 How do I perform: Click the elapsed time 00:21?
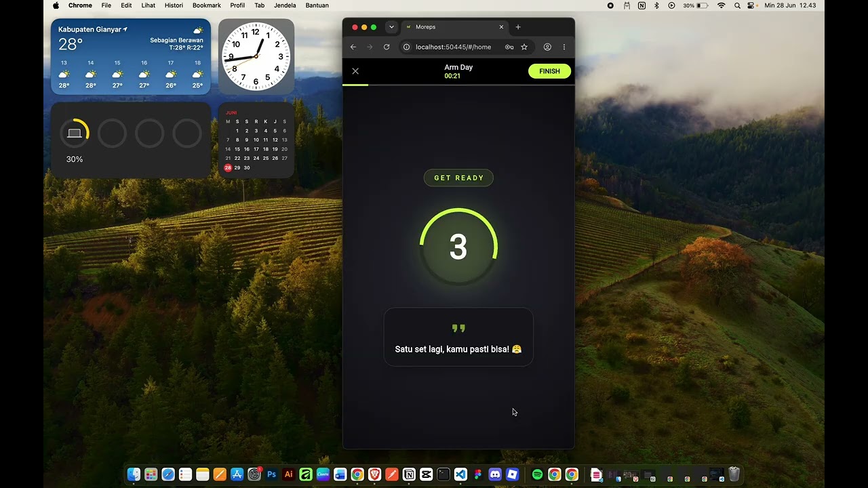452,76
